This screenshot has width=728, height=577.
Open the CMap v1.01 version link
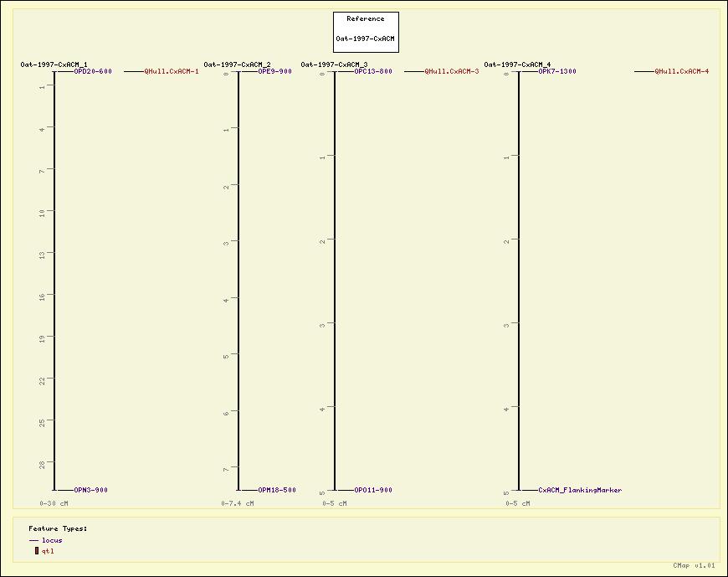[694, 566]
